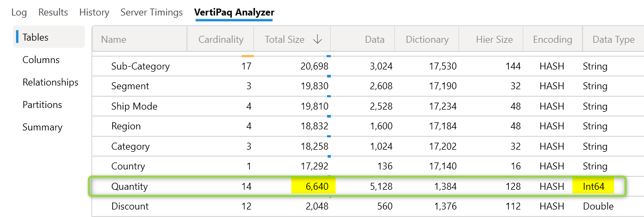Select the Server Timings tab

151,12
